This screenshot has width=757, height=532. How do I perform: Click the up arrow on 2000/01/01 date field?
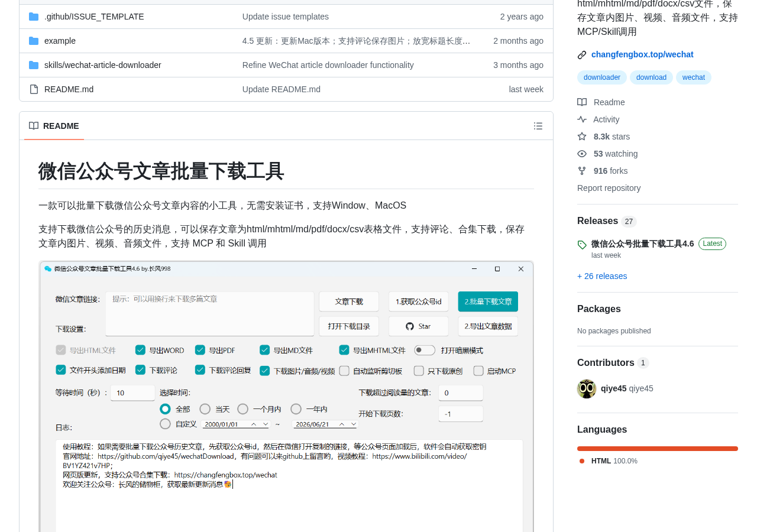coord(254,424)
